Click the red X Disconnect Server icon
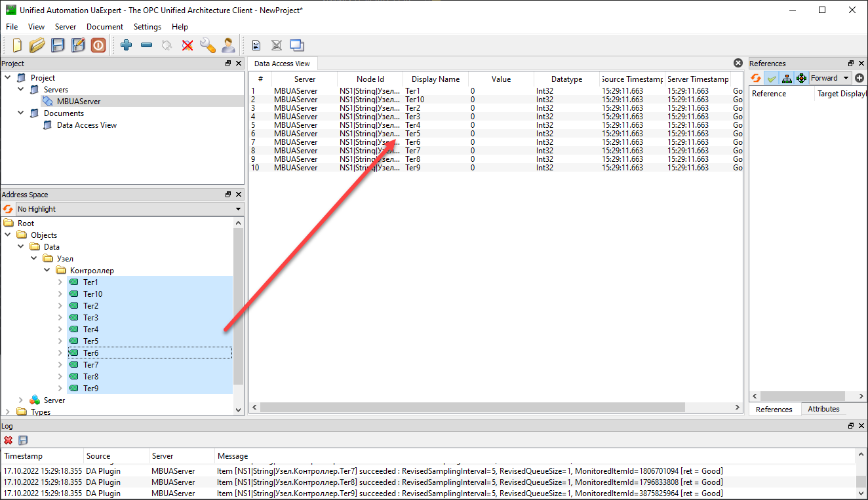Image resolution: width=868 pixels, height=500 pixels. 187,45
